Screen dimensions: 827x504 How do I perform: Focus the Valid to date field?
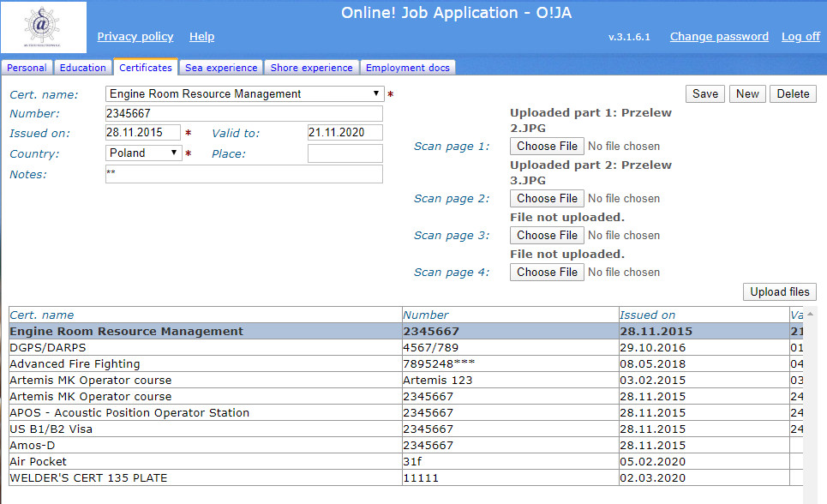(x=345, y=133)
